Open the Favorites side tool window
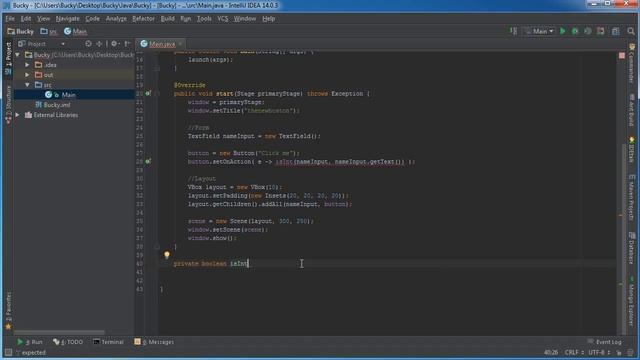 point(8,311)
